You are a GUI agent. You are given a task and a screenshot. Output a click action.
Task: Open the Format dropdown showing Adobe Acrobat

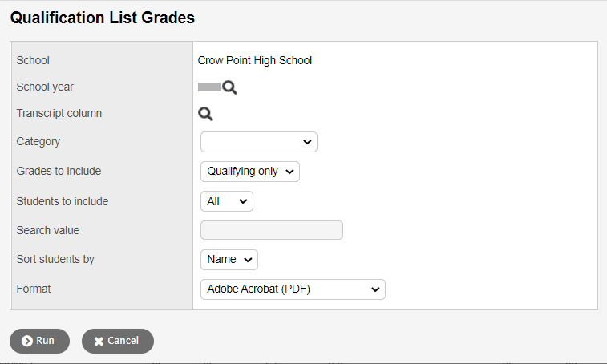[x=293, y=289]
